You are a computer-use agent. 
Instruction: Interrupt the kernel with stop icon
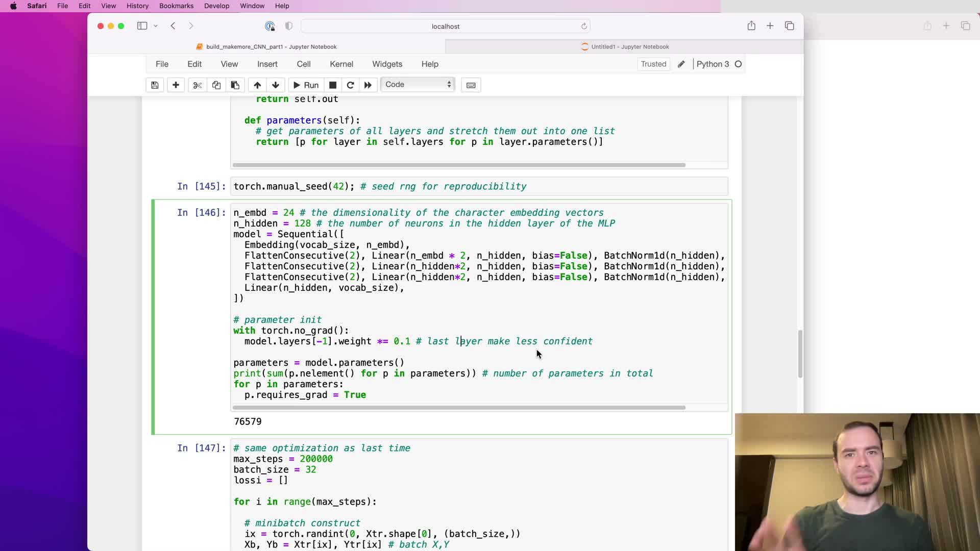(333, 85)
